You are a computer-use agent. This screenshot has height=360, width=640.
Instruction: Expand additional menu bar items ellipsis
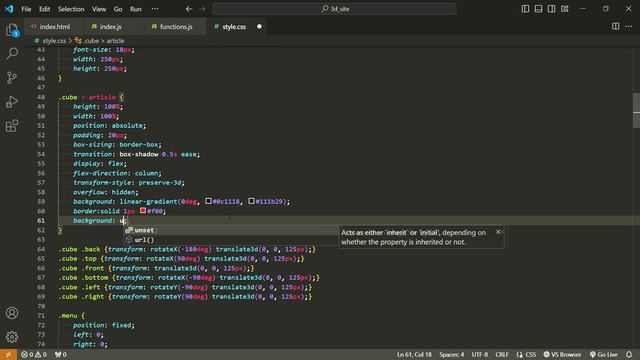pos(155,9)
